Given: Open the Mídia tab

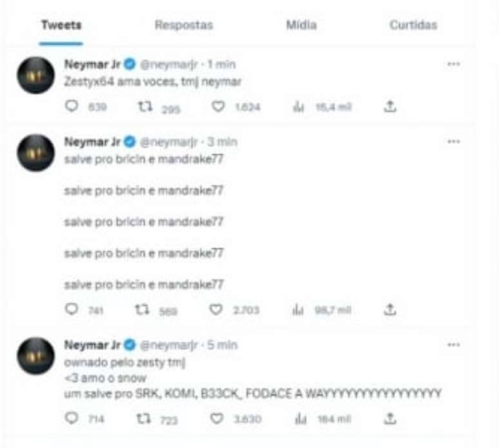Looking at the screenshot, I should [301, 25].
